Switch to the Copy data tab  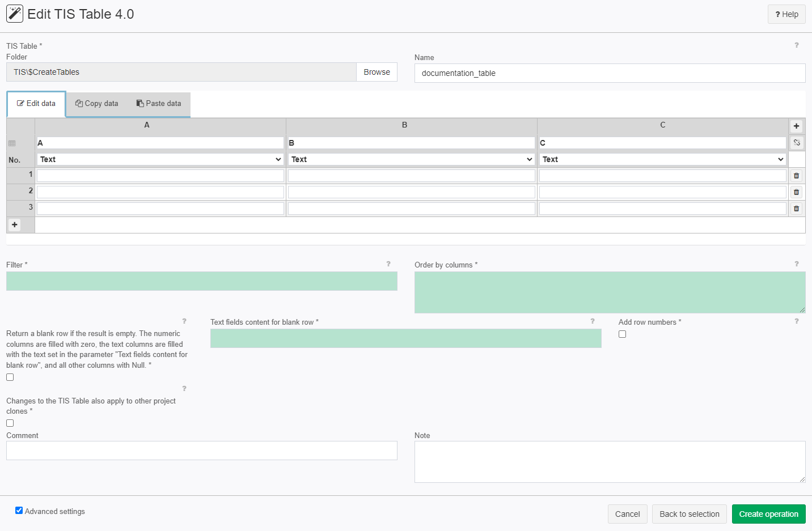pos(97,104)
